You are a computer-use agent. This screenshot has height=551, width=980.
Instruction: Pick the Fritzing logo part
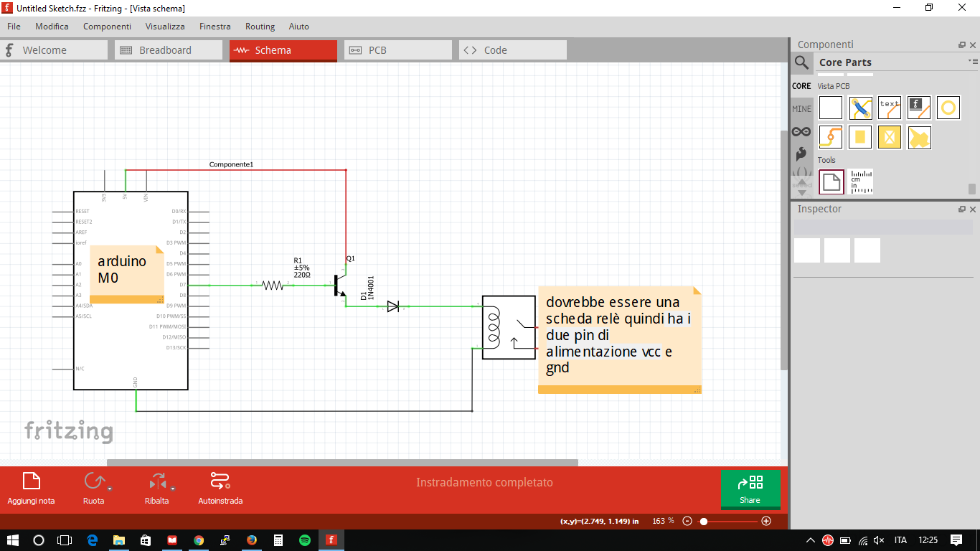point(919,108)
